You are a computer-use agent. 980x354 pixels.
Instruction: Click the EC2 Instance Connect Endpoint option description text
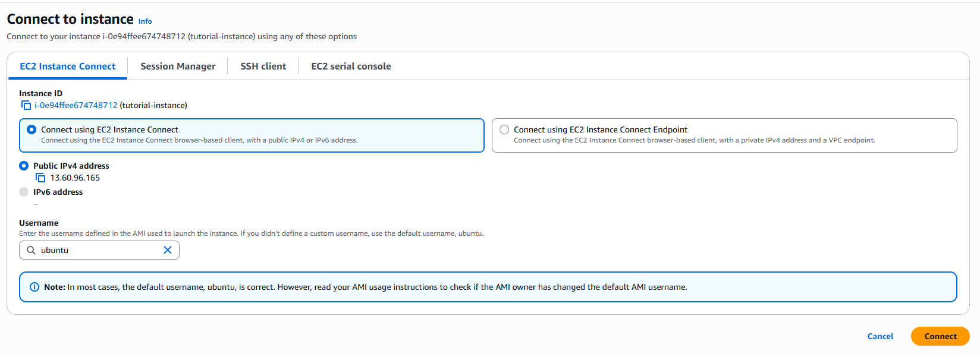pos(695,140)
